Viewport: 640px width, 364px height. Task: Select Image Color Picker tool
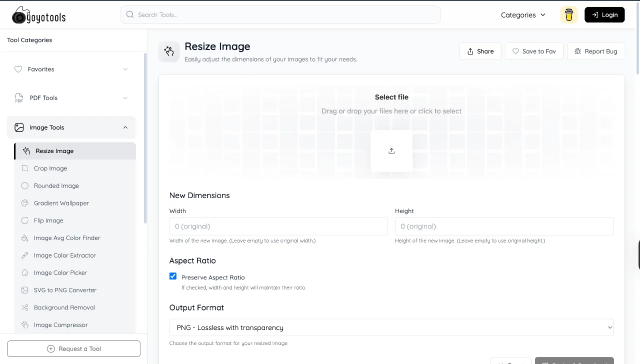pos(75,273)
